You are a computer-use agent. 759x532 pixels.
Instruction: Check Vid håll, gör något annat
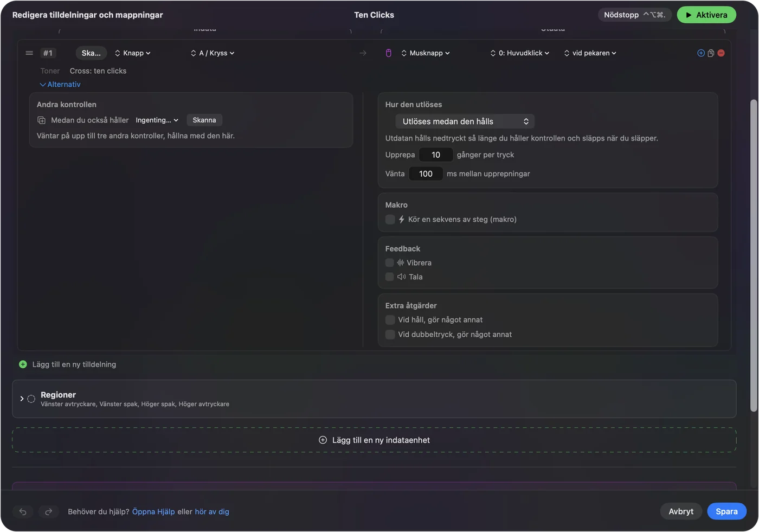[x=390, y=320]
